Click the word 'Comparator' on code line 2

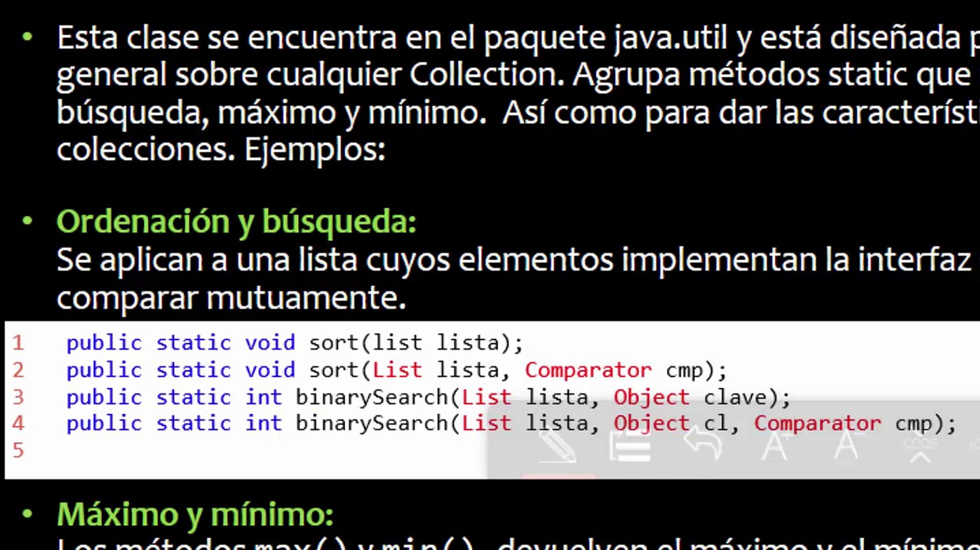coord(588,370)
